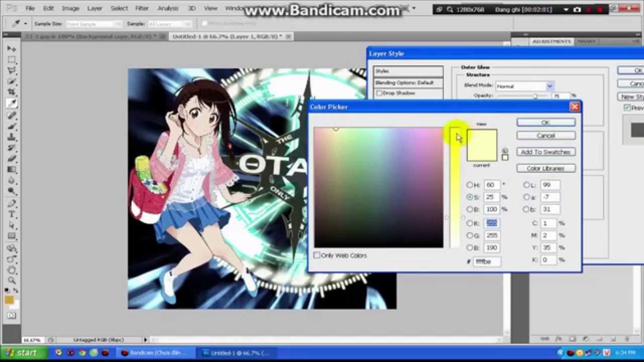Select Blending Options: Default in Layer Style
This screenshot has height=362, width=644.
(408, 82)
